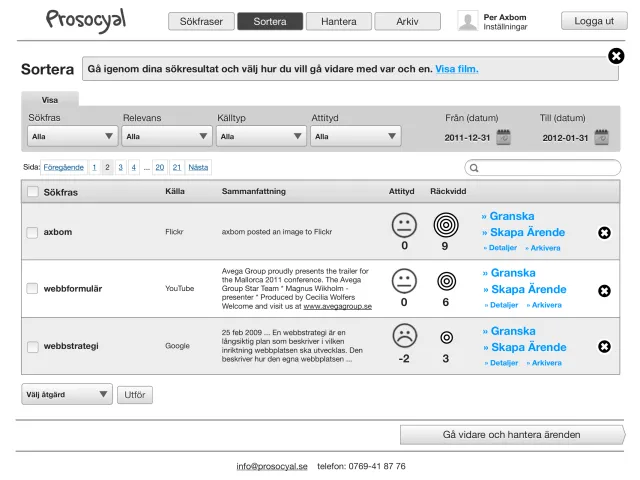Screen dimensions: 640x480
Task: Remove the webbstrategi row with X icon
Action: point(604,347)
